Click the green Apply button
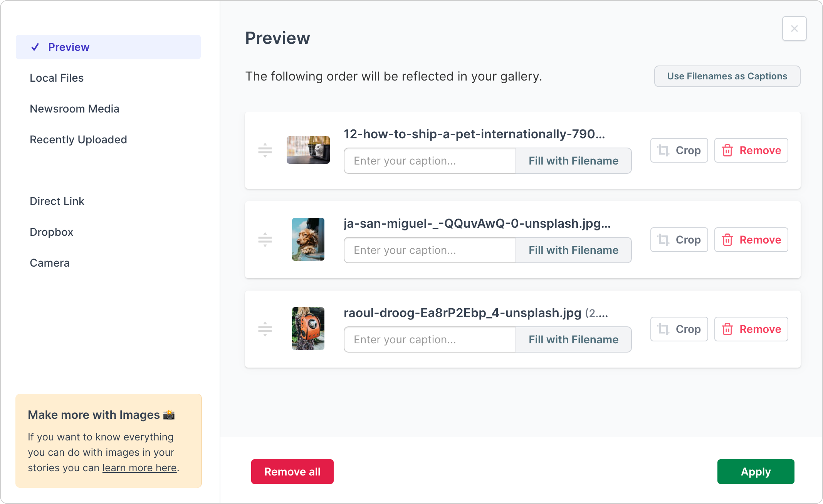 [756, 472]
